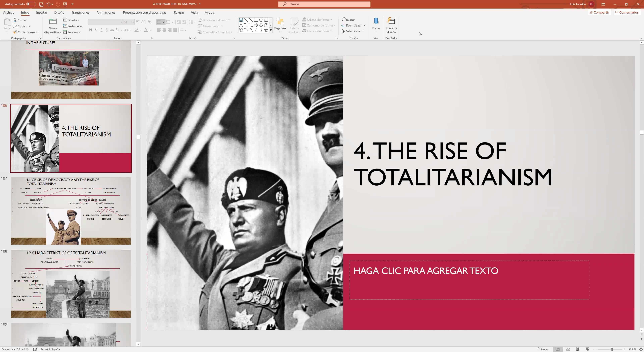Open the Transiciones ribbon tab
644x352 pixels.
tap(80, 13)
